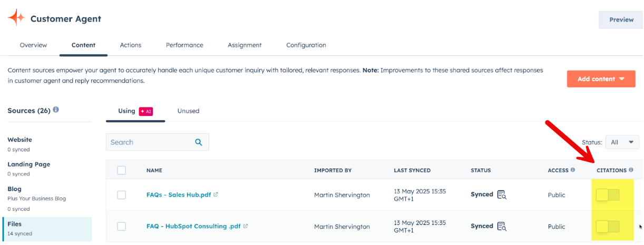
Task: Select the Using sub-tab
Action: [135, 111]
